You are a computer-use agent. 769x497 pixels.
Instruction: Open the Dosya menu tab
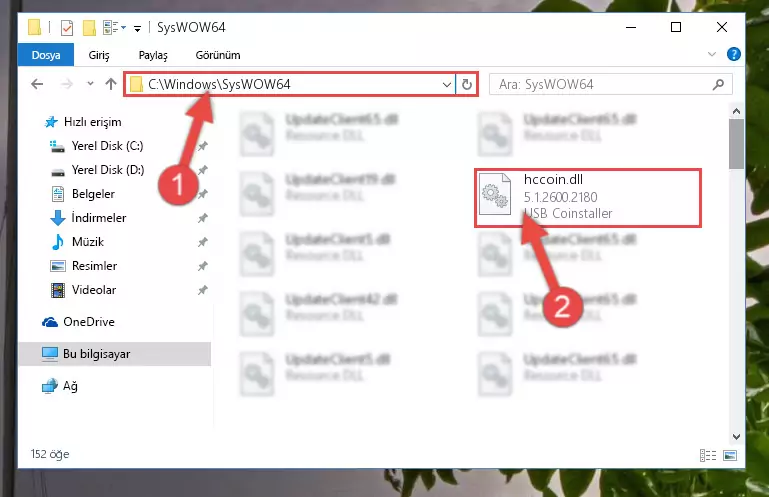(46, 54)
